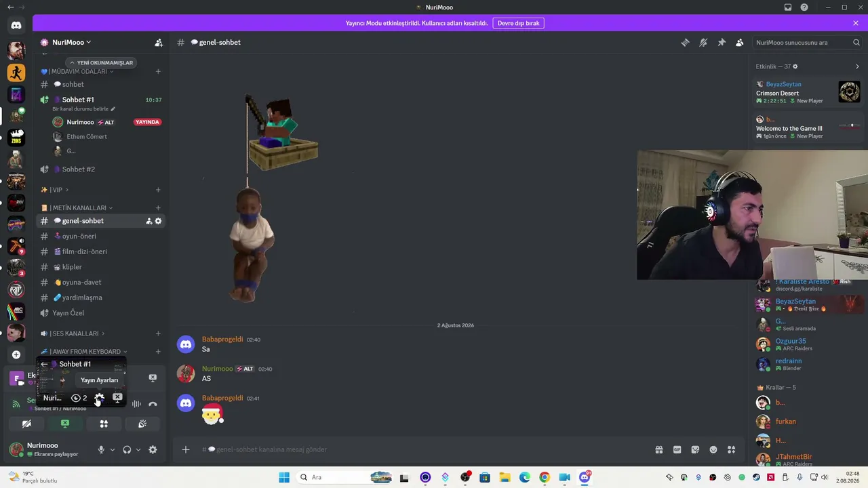
Task: Select oyuna-davet channel
Action: click(100, 282)
